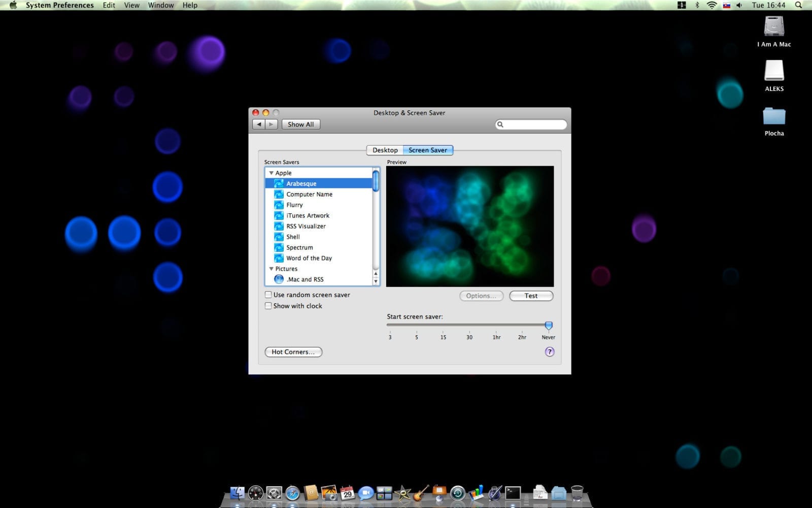Collapse the Apple screen savers group
This screenshot has width=812, height=508.
click(x=271, y=173)
